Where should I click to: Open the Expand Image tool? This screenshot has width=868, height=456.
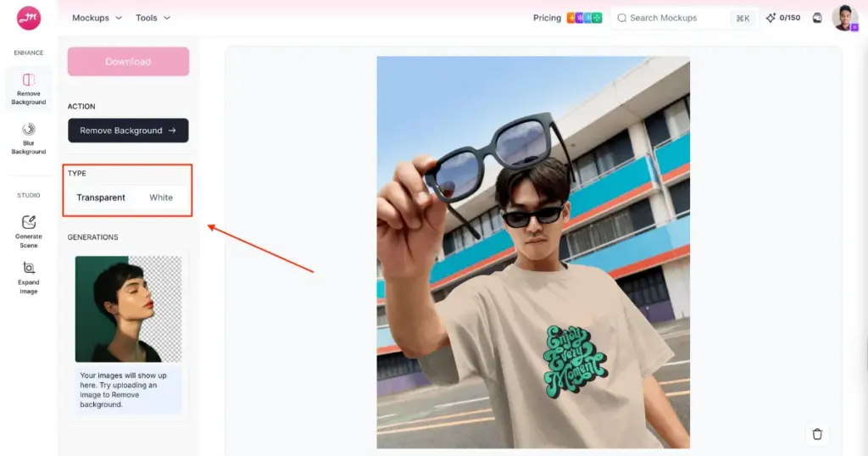(29, 278)
